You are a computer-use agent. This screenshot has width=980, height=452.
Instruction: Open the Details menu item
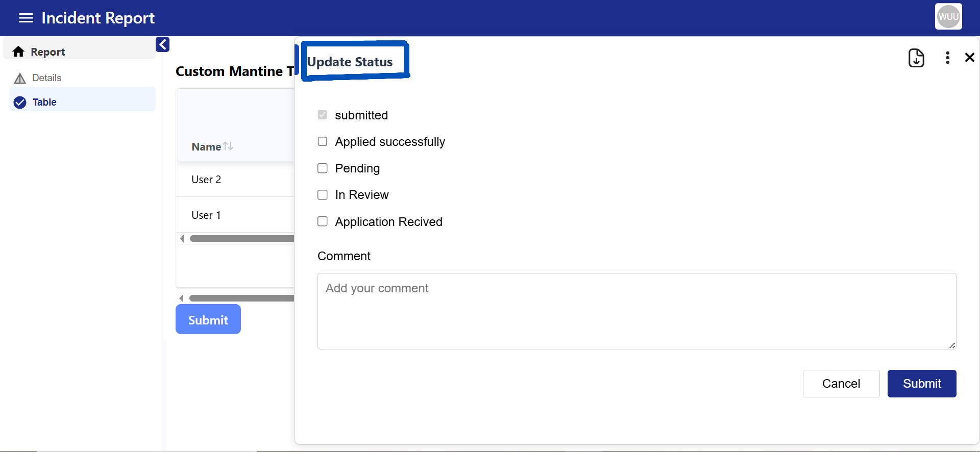coord(47,78)
